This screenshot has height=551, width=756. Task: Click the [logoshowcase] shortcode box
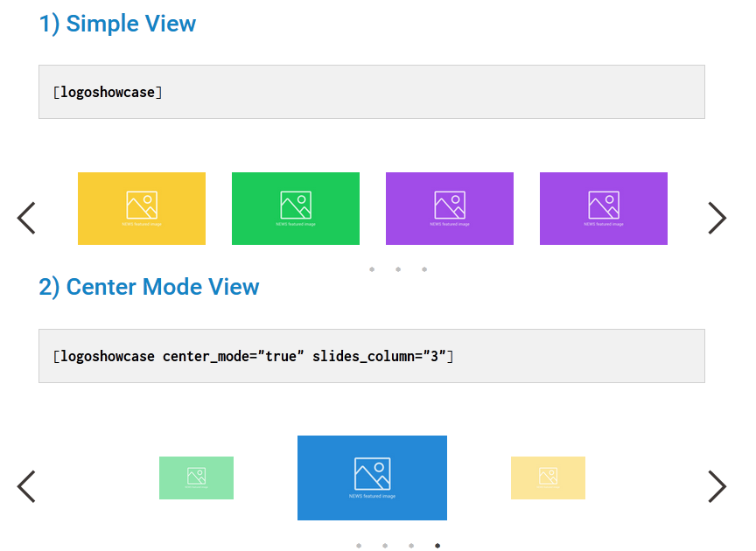coord(372,92)
